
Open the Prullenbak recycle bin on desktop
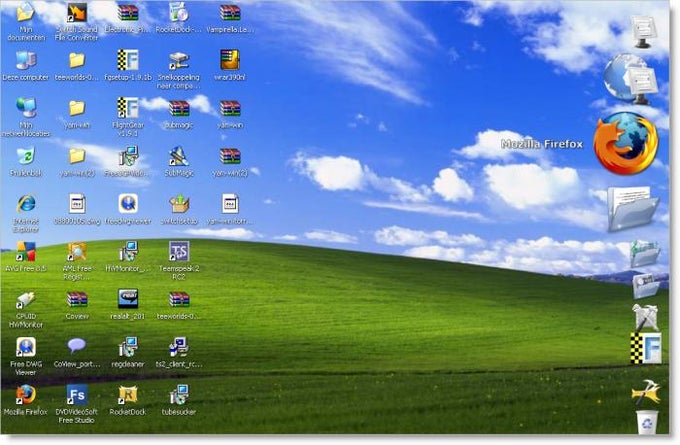[26, 156]
